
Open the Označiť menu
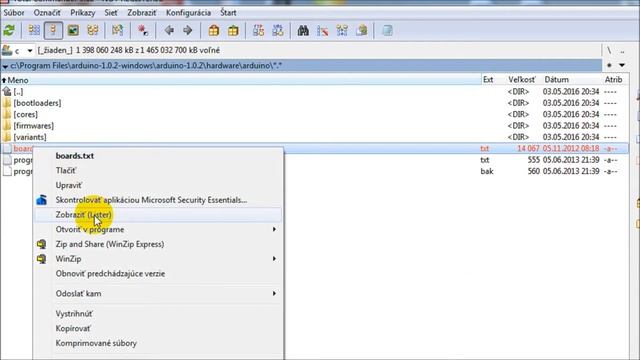[x=47, y=13]
